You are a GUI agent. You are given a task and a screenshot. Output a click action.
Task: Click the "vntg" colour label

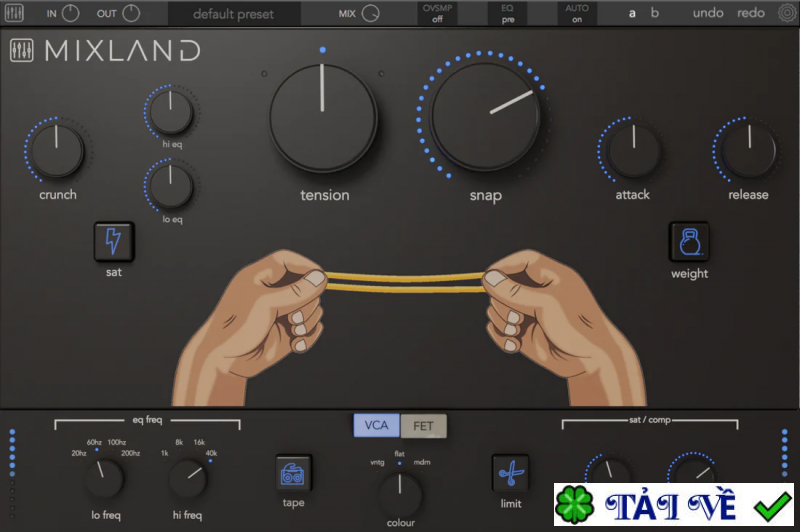click(377, 462)
